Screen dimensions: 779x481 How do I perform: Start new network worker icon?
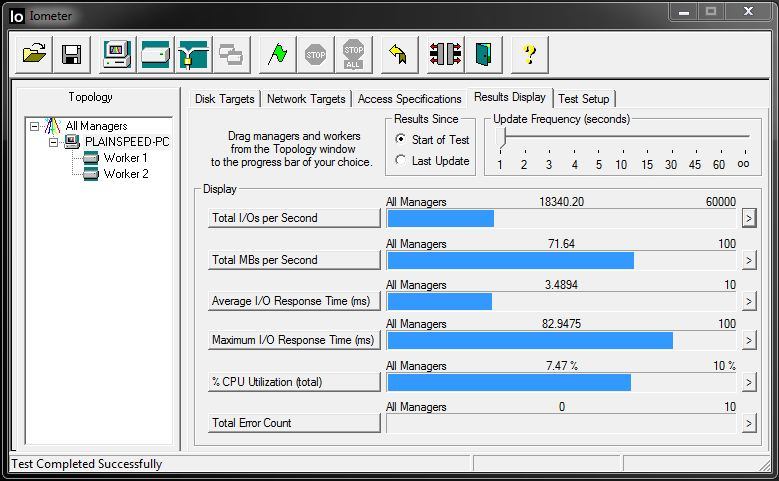click(x=193, y=54)
